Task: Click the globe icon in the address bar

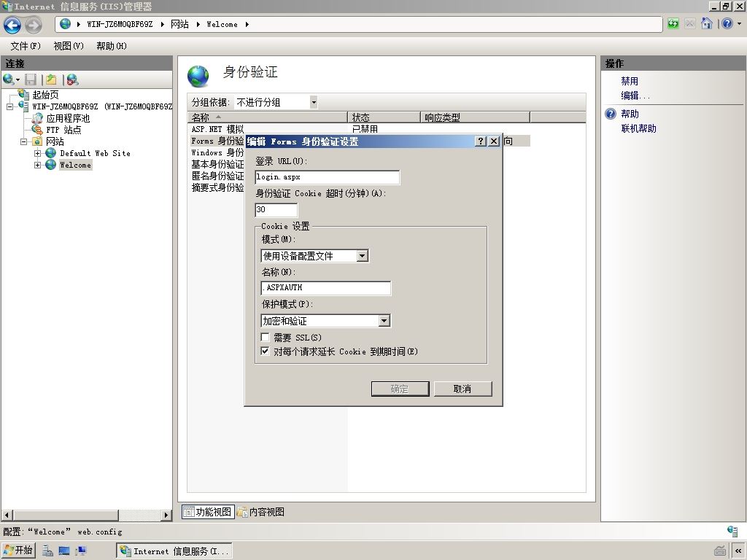Action: coord(66,24)
